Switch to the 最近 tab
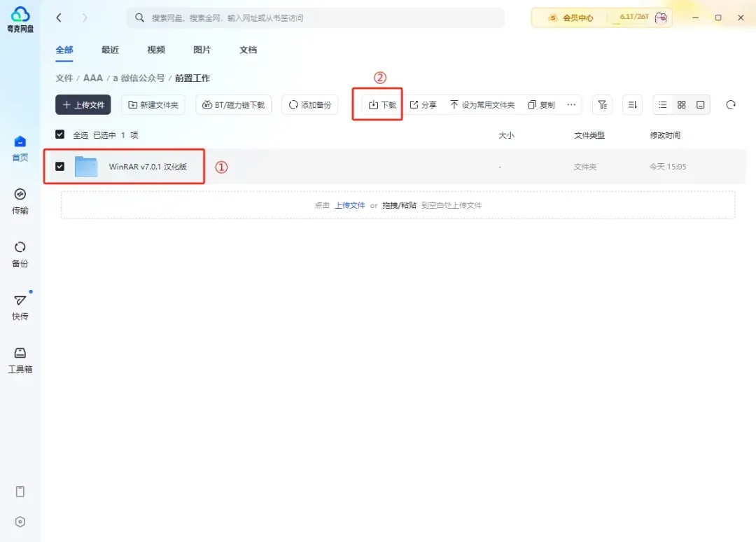This screenshot has width=756, height=542. click(110, 50)
